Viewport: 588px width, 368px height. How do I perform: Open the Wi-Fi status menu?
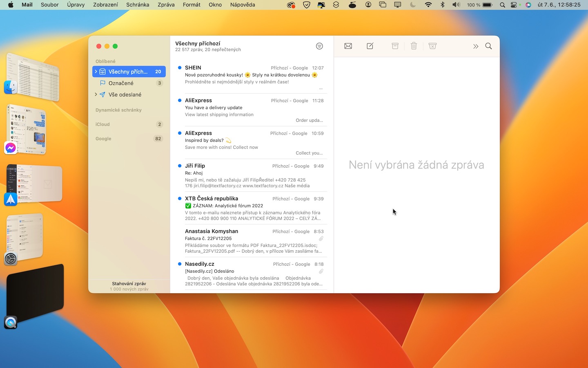(428, 5)
